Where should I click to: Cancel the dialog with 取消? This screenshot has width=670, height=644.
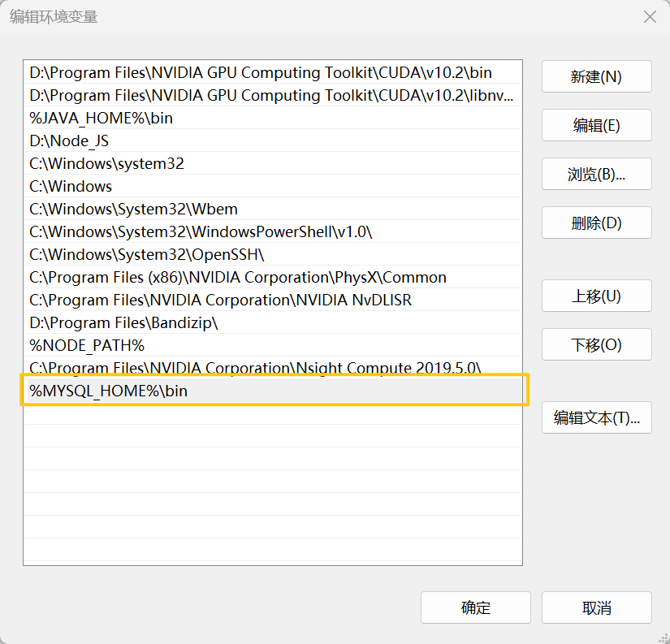tap(596, 607)
